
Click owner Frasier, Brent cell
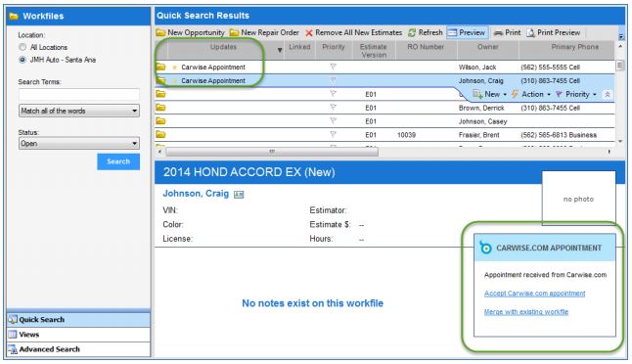[478, 135]
